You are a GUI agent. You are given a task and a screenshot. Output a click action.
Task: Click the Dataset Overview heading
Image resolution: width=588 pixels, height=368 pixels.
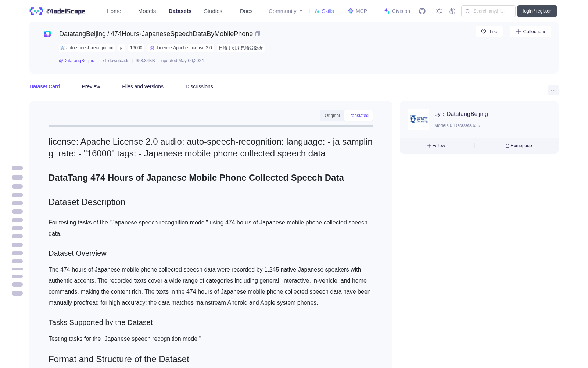click(78, 253)
